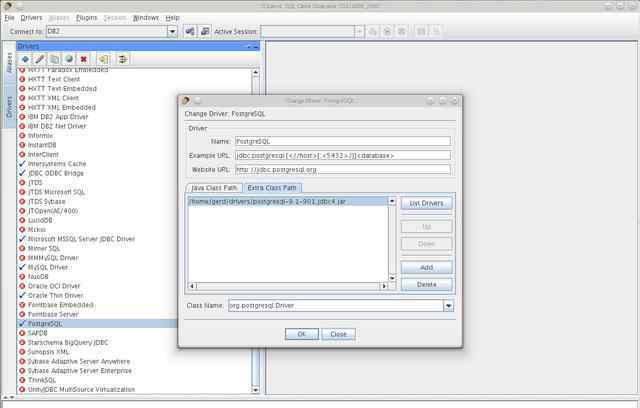
Task: Click the blue checkmark beside JDBC ODBC Bridge
Action: (22, 173)
